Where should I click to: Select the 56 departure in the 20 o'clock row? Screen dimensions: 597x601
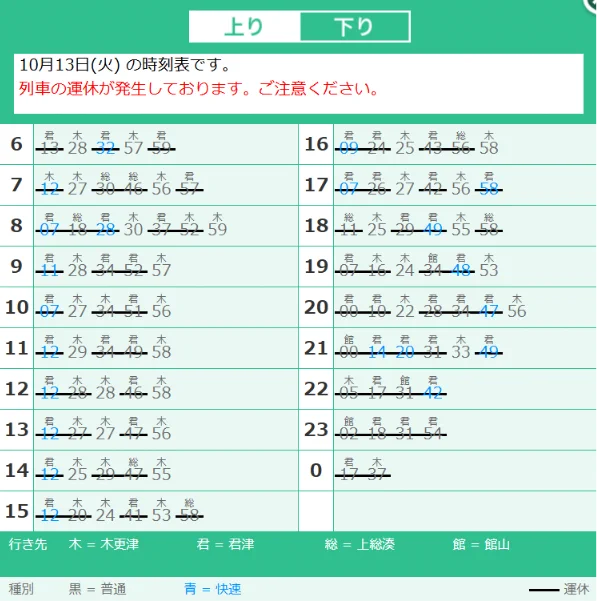[517, 311]
